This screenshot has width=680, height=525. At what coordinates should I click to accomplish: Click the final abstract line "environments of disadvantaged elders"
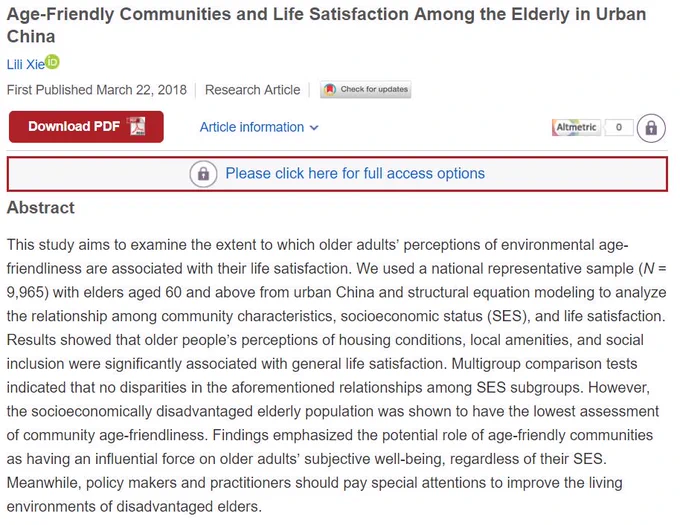[134, 507]
